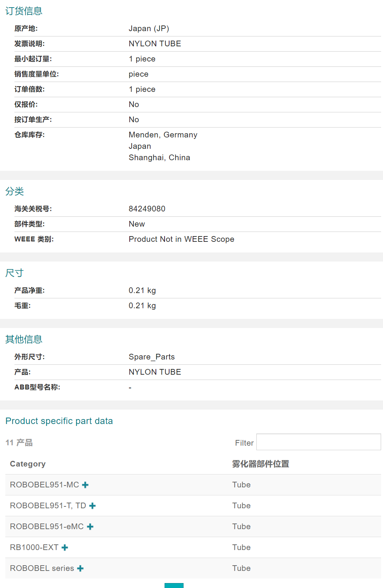Select the ROBOBEL951-MC category text
The image size is (383, 588).
tap(44, 485)
